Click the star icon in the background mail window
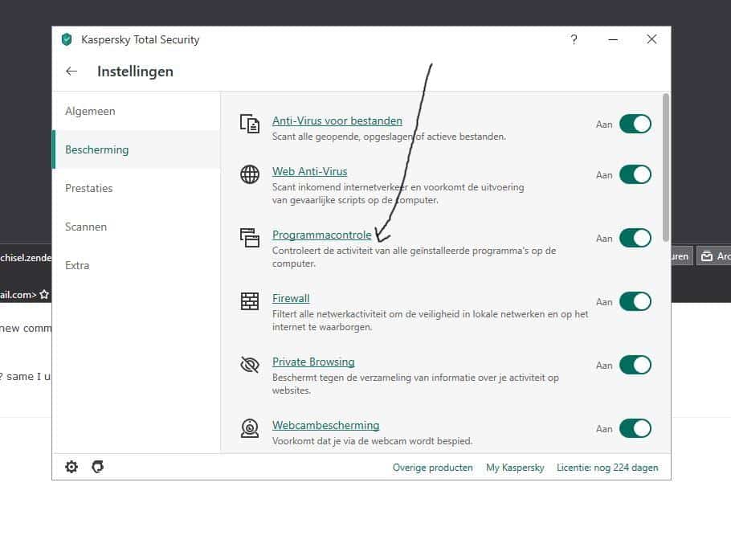The height and width of the screenshot is (560, 731). pyautogui.click(x=44, y=294)
